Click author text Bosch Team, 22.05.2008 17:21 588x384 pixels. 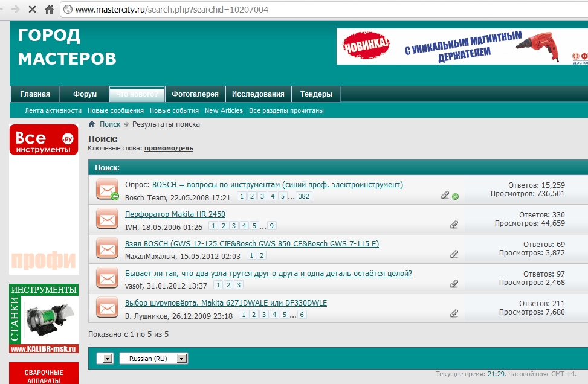point(178,197)
